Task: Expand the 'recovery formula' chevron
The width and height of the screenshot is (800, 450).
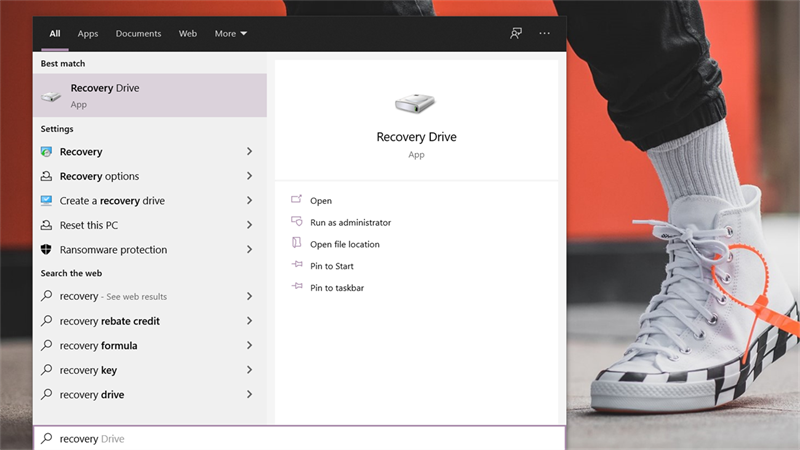Action: (249, 345)
